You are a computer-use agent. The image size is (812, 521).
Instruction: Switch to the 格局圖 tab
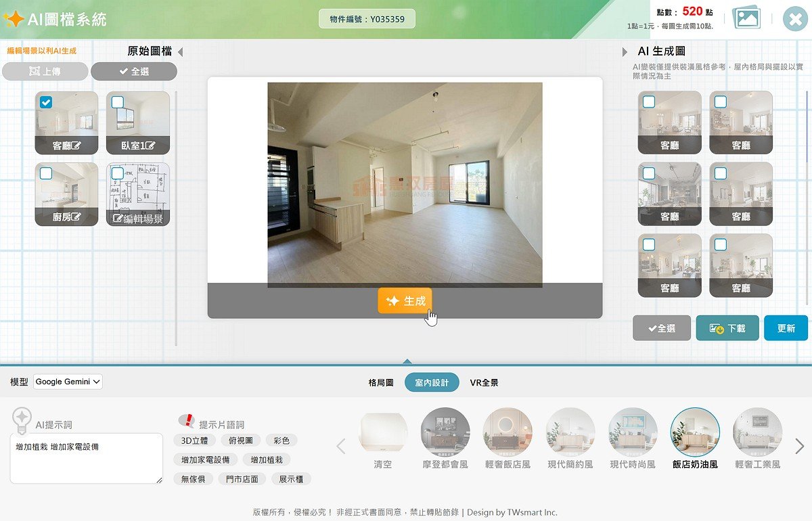[381, 383]
